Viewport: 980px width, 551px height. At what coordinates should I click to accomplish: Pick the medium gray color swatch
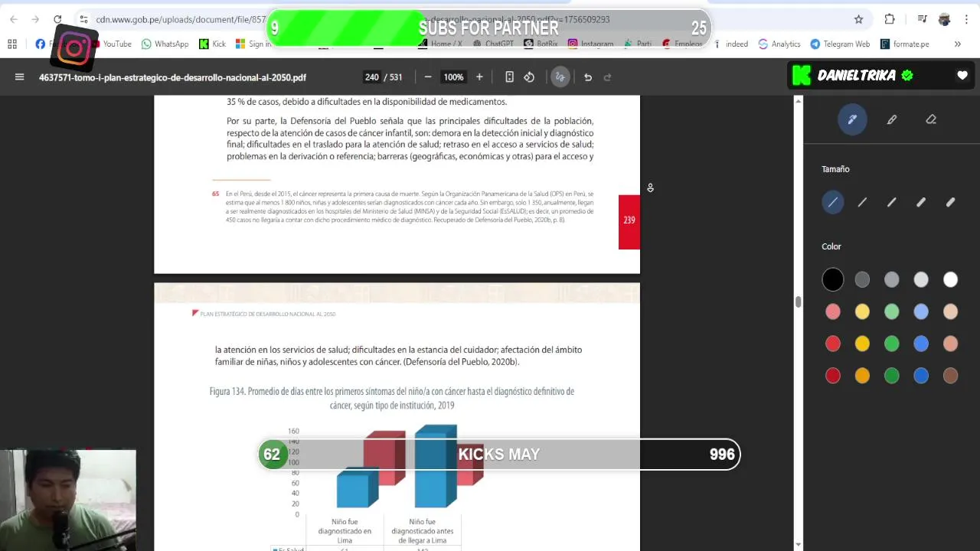(x=892, y=280)
